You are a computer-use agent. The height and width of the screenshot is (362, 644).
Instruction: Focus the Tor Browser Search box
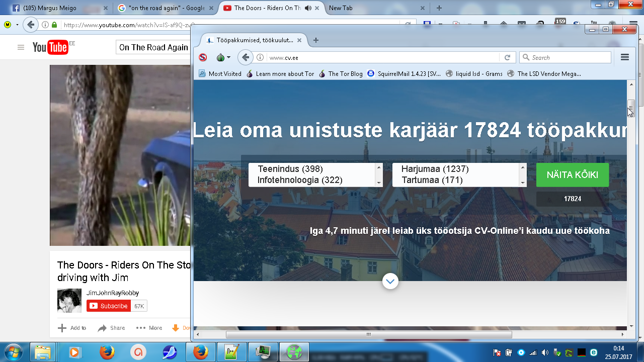coord(565,57)
